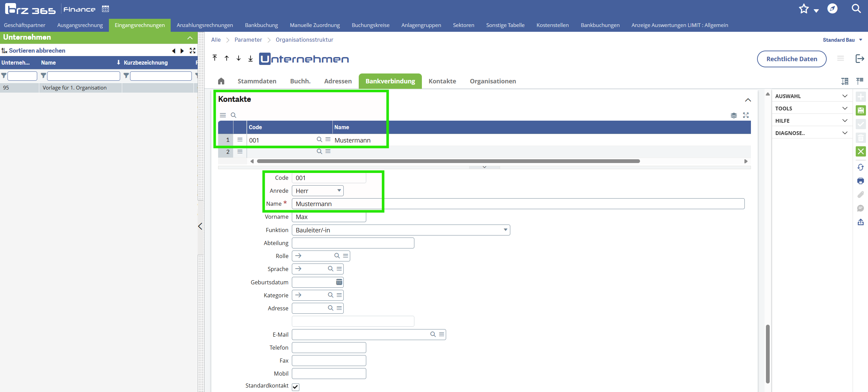Click the horizontal scrollbar of contacts table
Image resolution: width=868 pixels, height=392 pixels.
[448, 161]
